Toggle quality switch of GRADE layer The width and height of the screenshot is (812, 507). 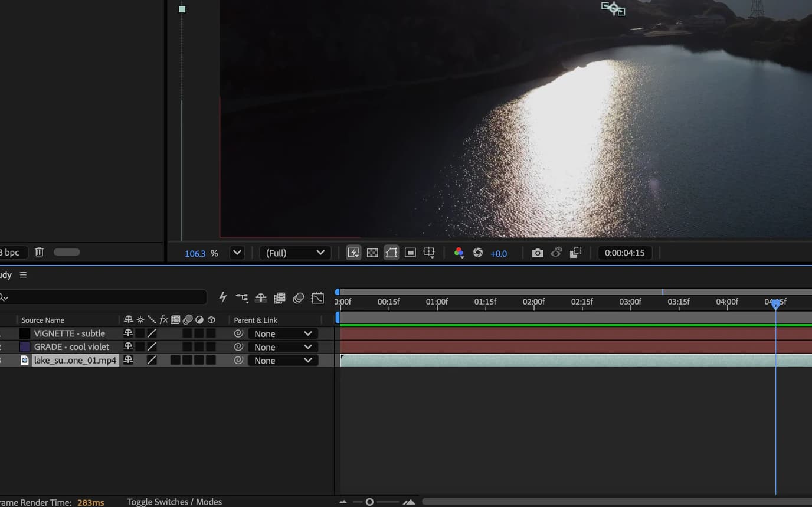(152, 346)
